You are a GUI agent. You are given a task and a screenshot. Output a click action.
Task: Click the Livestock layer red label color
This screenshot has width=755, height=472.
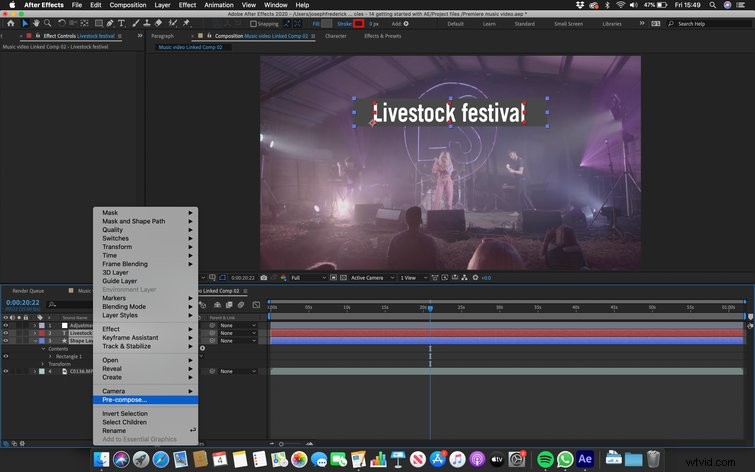(42, 333)
